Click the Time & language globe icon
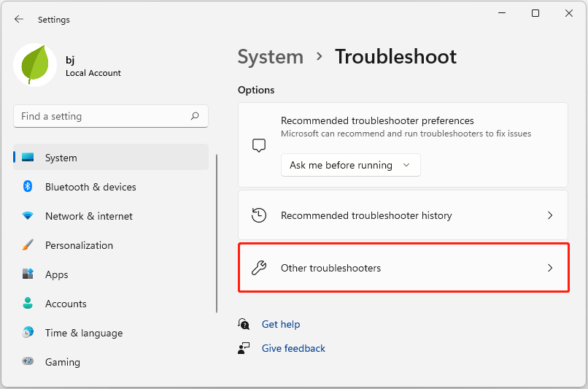The image size is (588, 389). tap(28, 333)
